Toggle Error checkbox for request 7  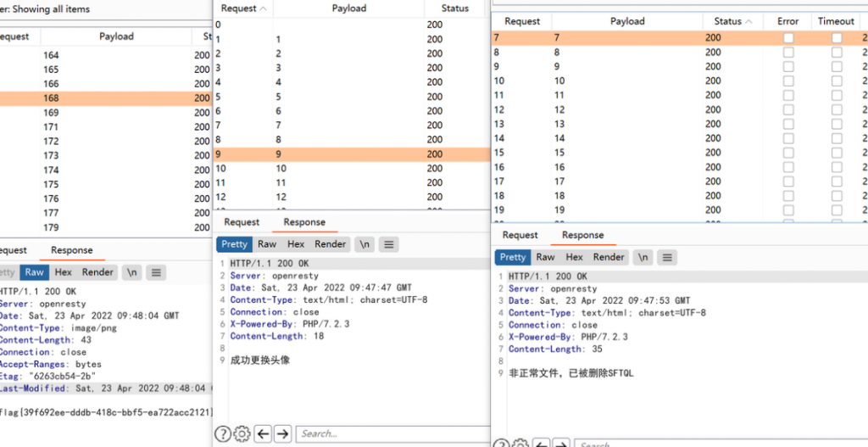click(788, 38)
